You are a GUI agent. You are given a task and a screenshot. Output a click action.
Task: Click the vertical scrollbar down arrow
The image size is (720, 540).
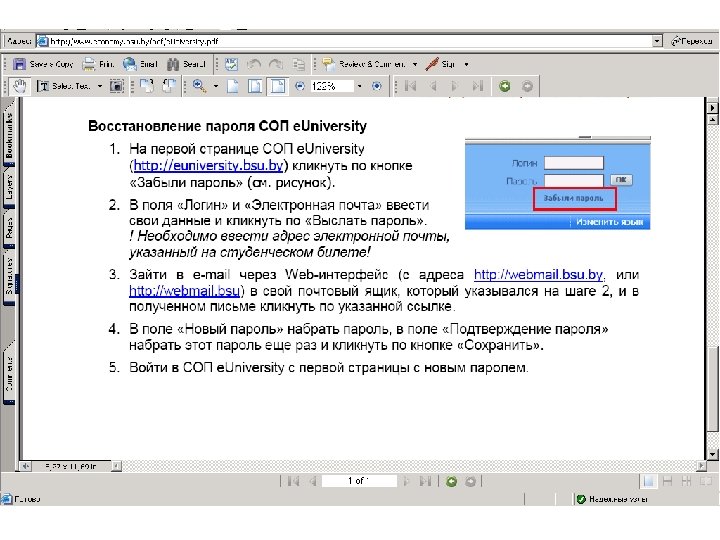coord(712,454)
